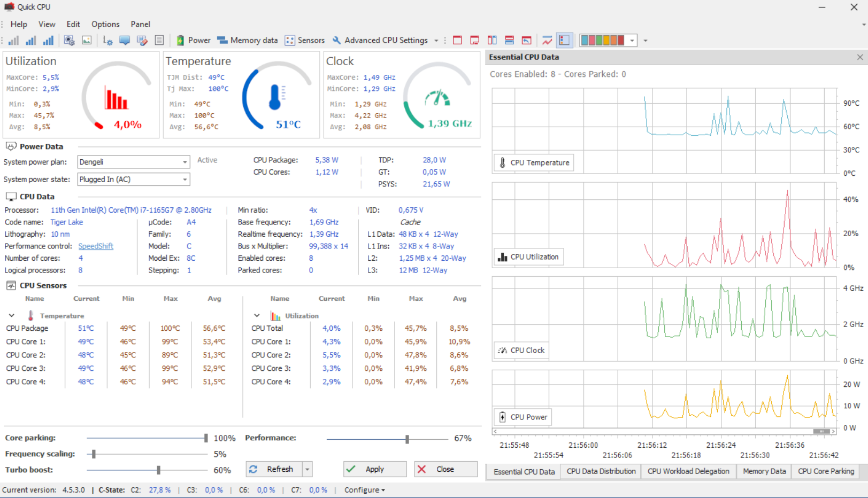Open the System power plan dropdown
This screenshot has height=498, width=868.
click(x=134, y=162)
